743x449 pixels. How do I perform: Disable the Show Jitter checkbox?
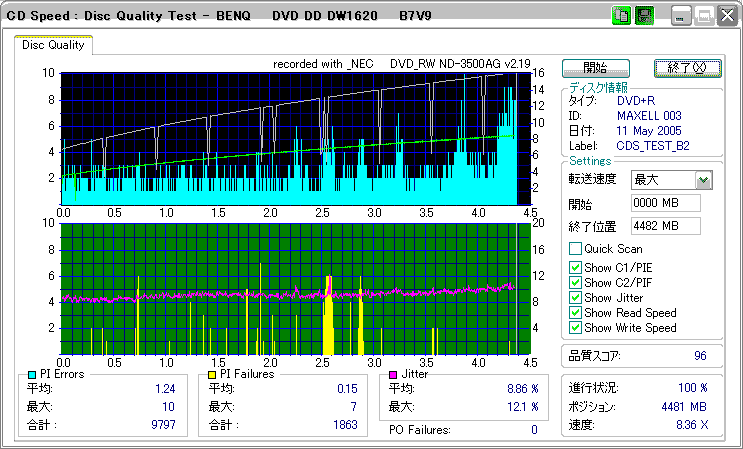click(575, 297)
